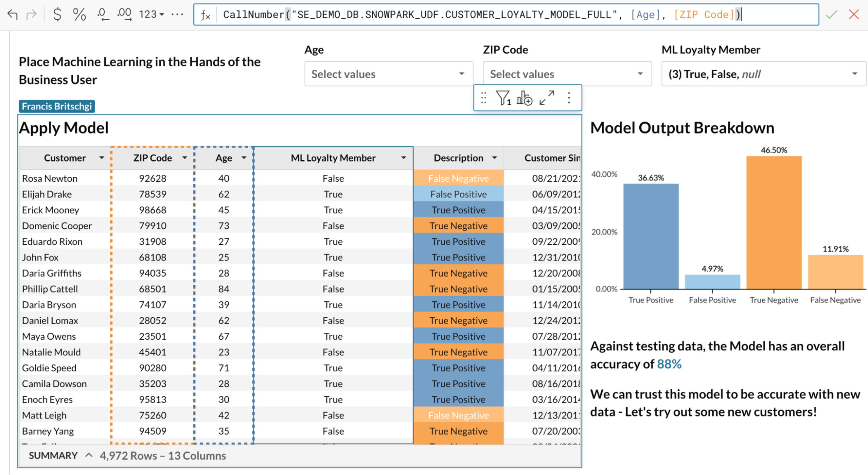Apply percent number format
Screen dimensions: 868x475
tap(80, 14)
